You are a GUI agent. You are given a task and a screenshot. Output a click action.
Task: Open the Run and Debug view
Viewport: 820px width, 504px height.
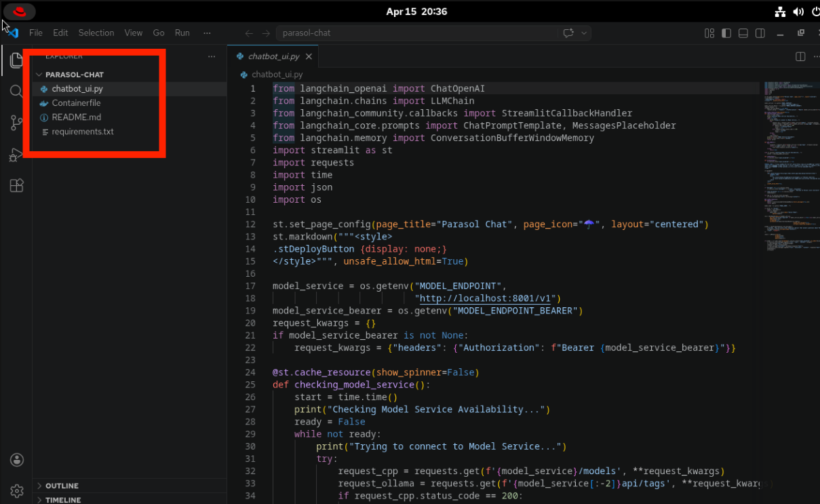tap(17, 155)
